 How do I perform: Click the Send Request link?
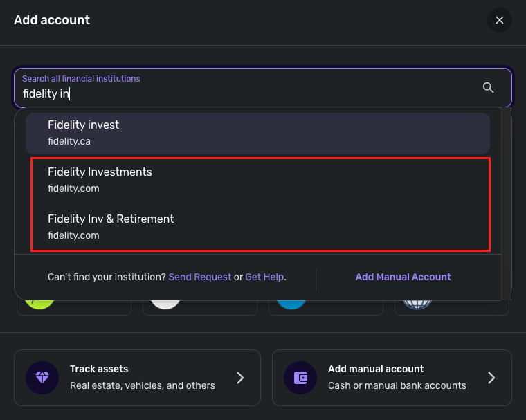click(x=200, y=277)
